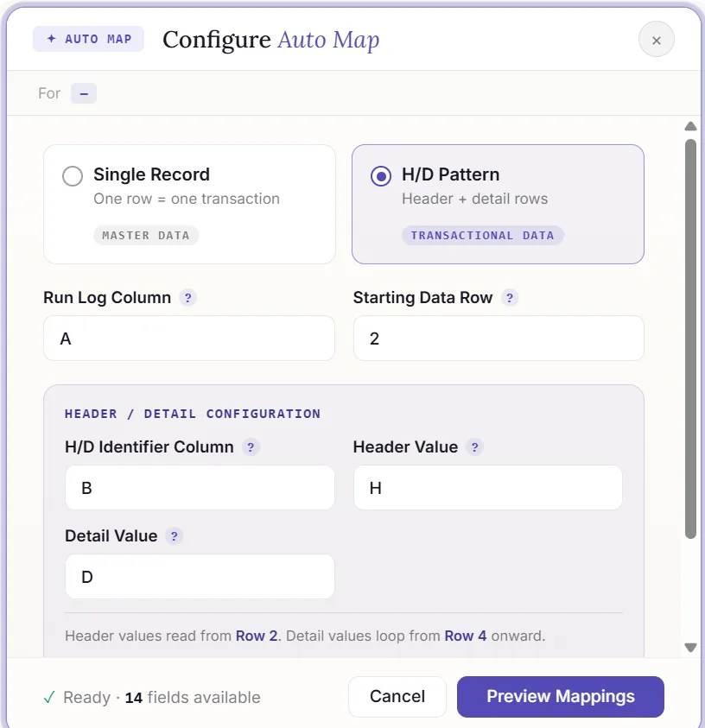Viewport: 705px width, 728px height.
Task: Click the '14 fields available' status text
Action: (193, 698)
